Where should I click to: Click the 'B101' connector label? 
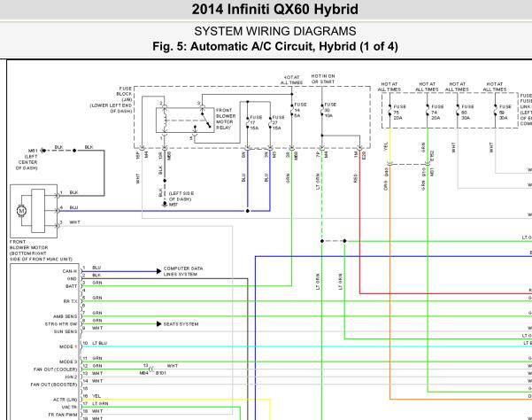coord(160,373)
